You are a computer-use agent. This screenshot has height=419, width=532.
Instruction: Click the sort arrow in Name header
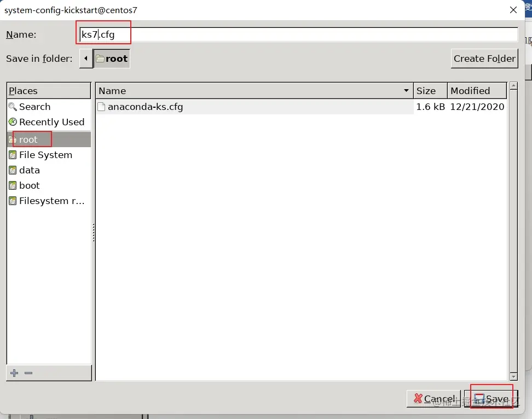point(406,90)
